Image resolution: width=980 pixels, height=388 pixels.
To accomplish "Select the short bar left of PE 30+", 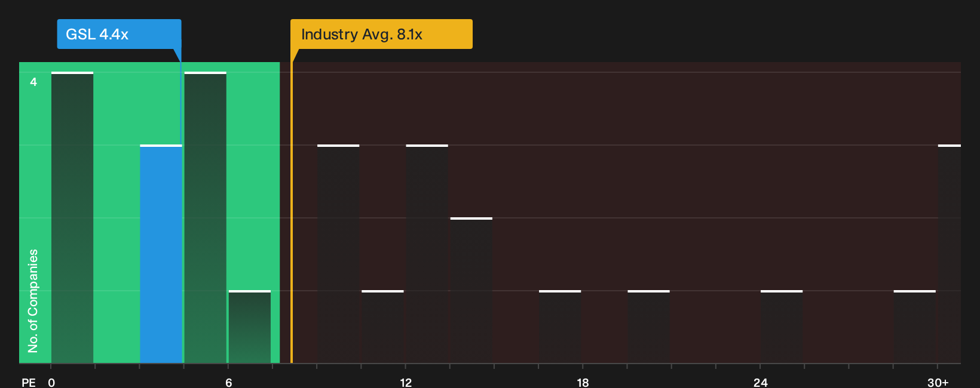I will click(915, 327).
